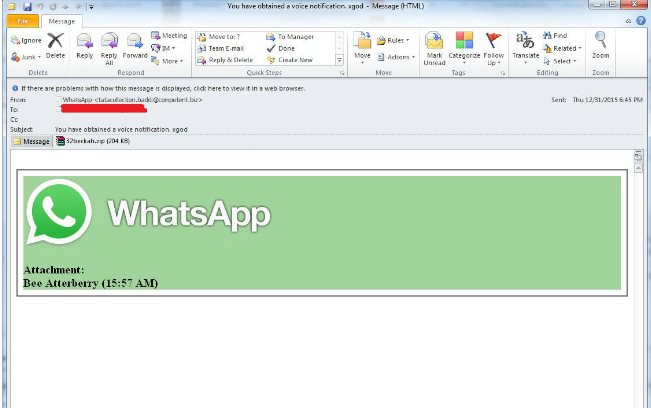Image resolution: width=651 pixels, height=408 pixels.
Task: Run the To Manager quick step
Action: point(290,37)
